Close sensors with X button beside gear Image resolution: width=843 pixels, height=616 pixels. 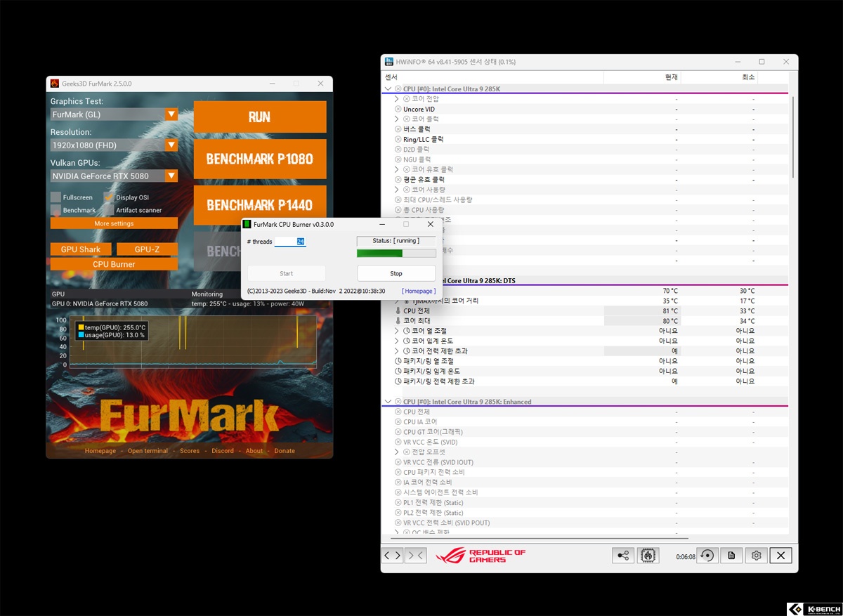780,556
